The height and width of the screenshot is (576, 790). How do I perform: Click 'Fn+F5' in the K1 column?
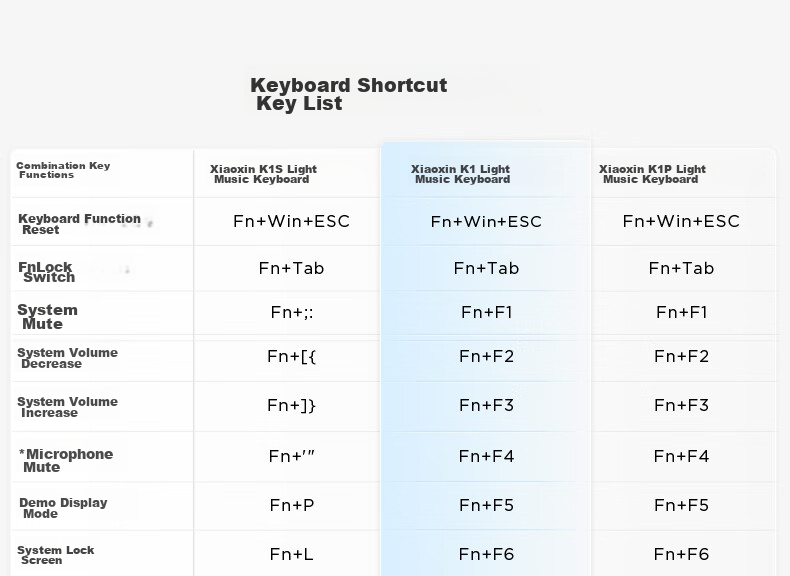point(486,505)
